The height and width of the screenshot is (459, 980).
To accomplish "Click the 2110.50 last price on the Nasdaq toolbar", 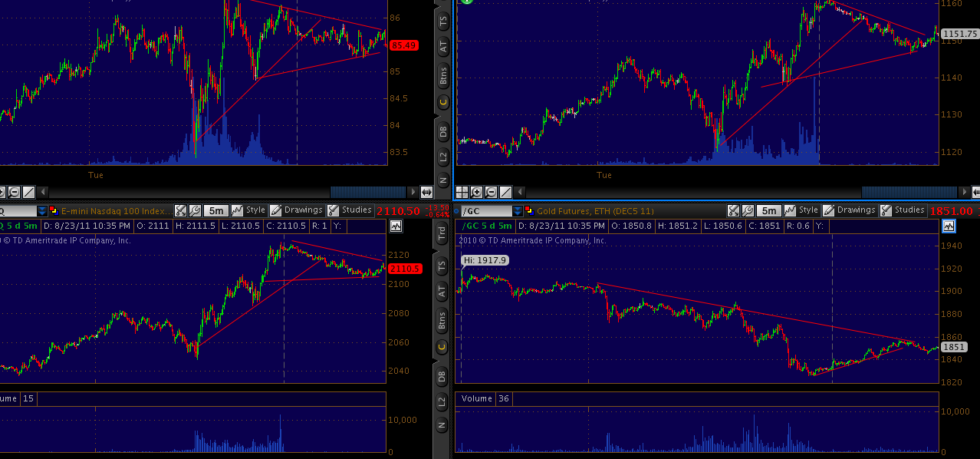I will click(x=398, y=211).
